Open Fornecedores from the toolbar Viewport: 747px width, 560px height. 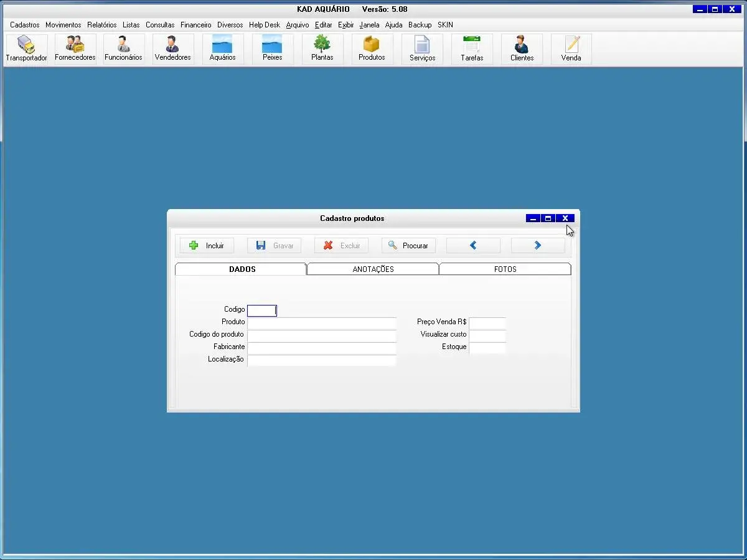click(75, 49)
